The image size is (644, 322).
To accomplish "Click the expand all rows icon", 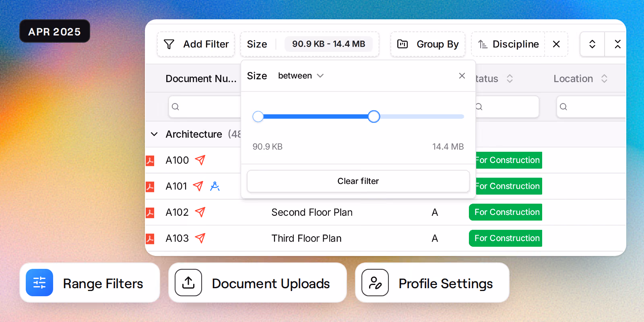I will pyautogui.click(x=592, y=44).
